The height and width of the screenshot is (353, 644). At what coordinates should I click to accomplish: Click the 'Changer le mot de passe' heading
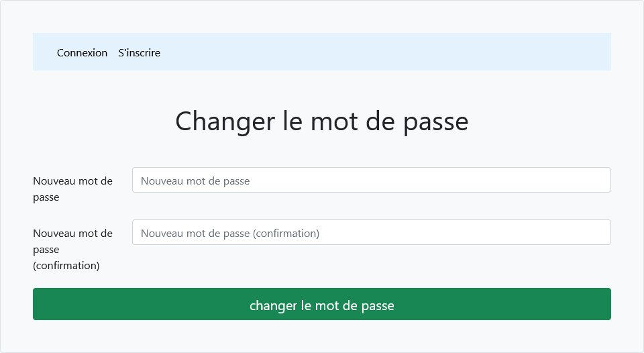321,121
